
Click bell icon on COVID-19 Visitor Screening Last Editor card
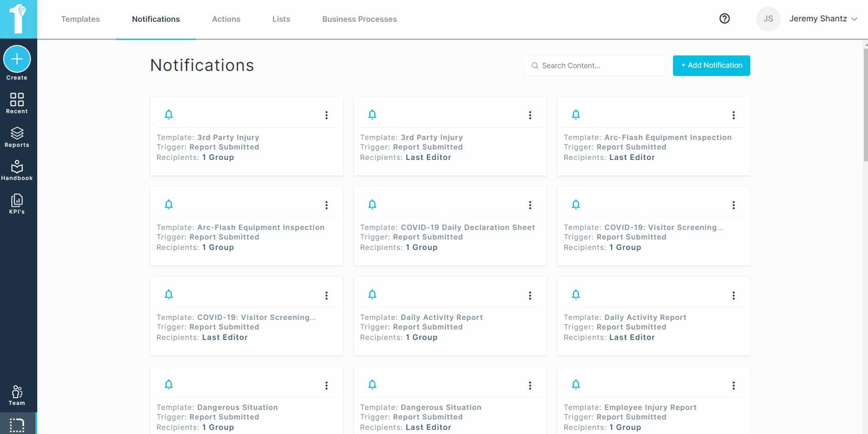169,294
